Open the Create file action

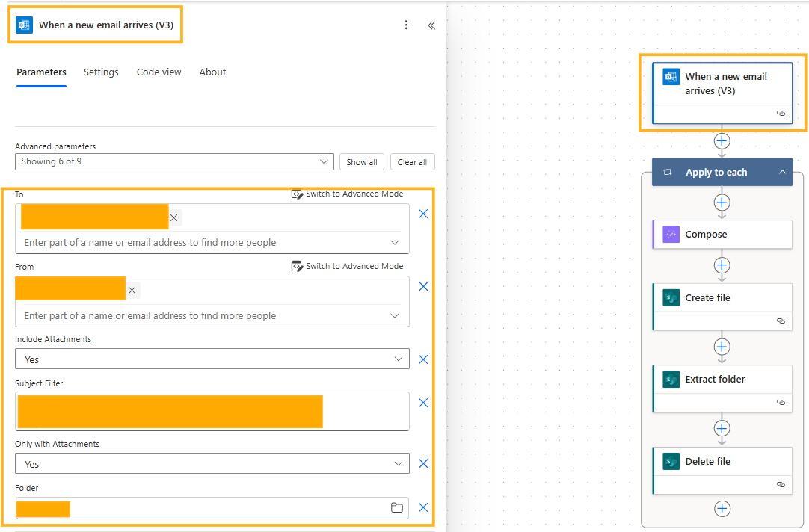coord(722,307)
